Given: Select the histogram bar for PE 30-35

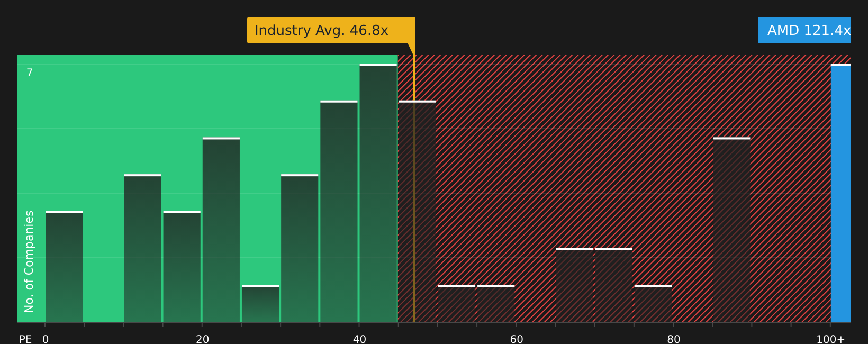Looking at the screenshot, I should [x=300, y=248].
